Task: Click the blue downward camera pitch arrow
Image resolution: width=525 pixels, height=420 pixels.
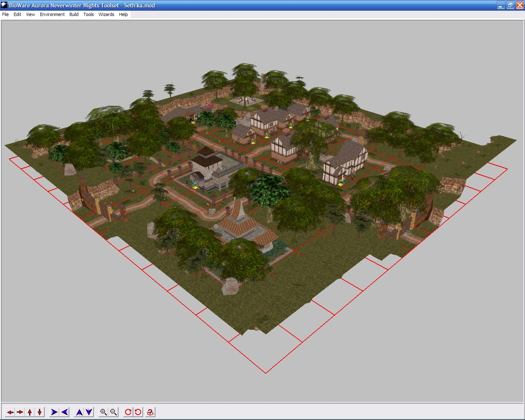Action: 89,412
